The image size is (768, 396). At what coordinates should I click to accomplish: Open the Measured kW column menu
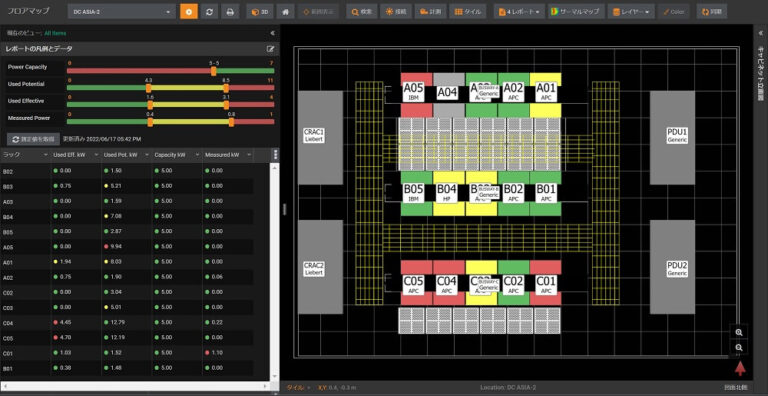[x=249, y=155]
